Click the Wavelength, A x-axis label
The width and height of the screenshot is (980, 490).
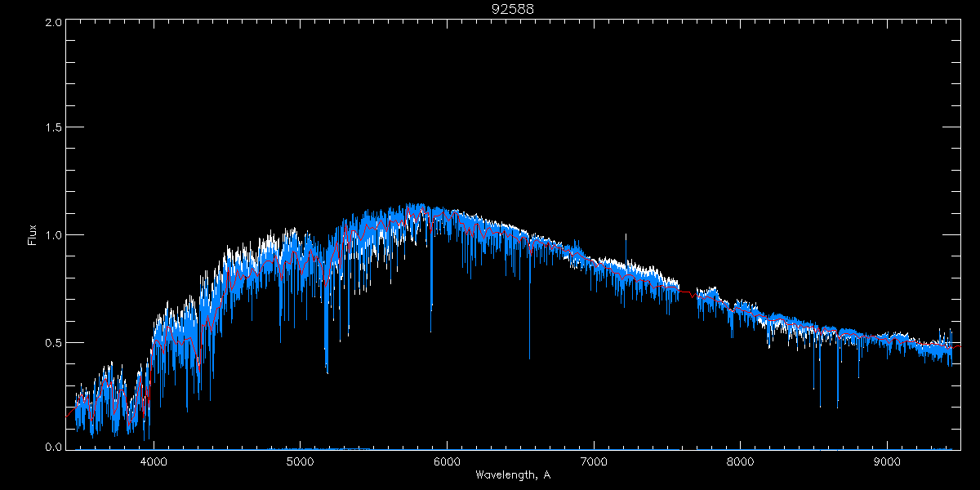click(512, 475)
